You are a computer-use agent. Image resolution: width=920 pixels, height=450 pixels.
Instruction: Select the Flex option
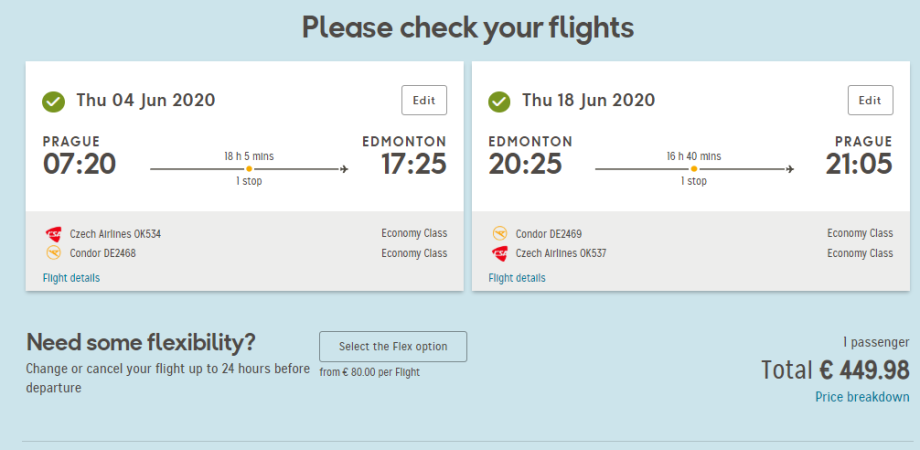tap(393, 347)
